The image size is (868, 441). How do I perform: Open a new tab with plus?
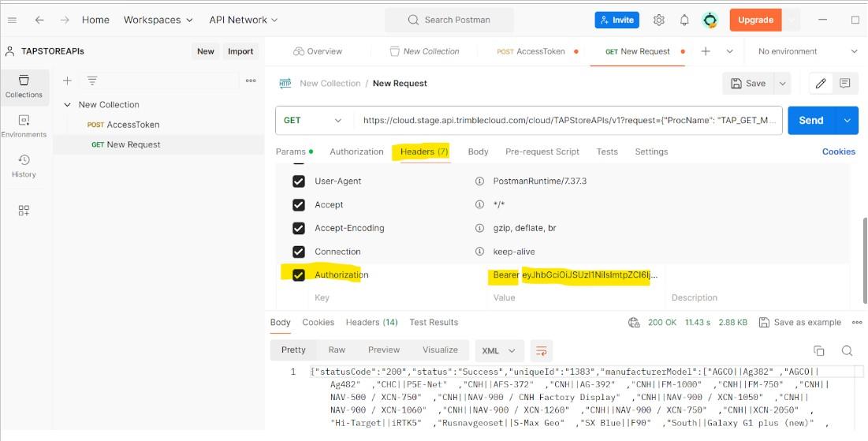click(706, 51)
